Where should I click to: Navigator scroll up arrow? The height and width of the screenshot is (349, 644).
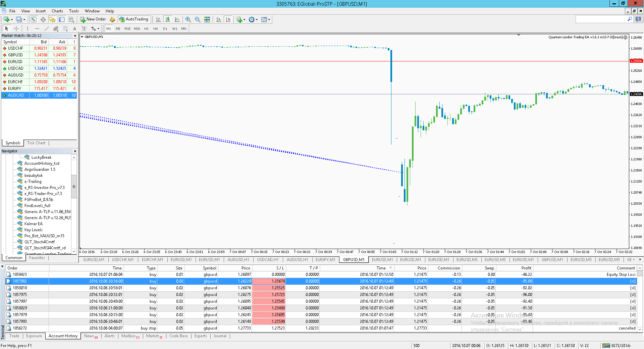point(74,157)
